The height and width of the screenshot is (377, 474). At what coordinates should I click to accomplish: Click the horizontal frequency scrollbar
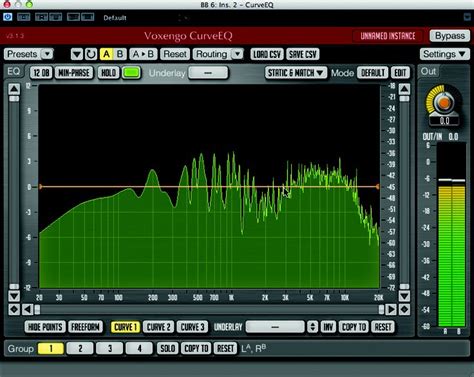coord(209,310)
